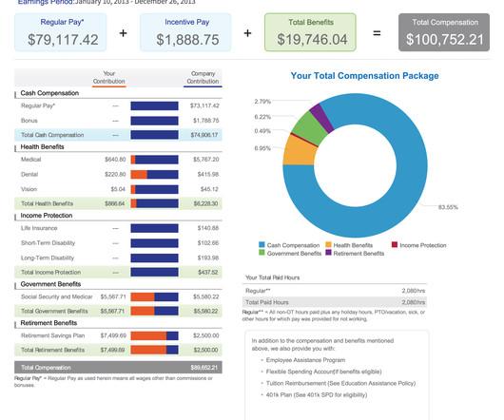Click the Total Income Protection row label
Image resolution: width=504 pixels, height=420 pixels.
(50, 273)
